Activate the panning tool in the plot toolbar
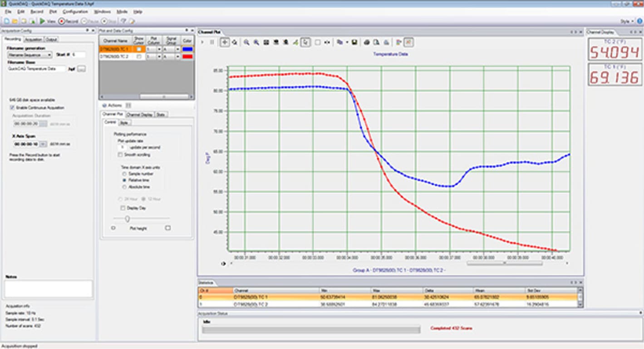Screen dimensions: 644x349 coord(225,42)
